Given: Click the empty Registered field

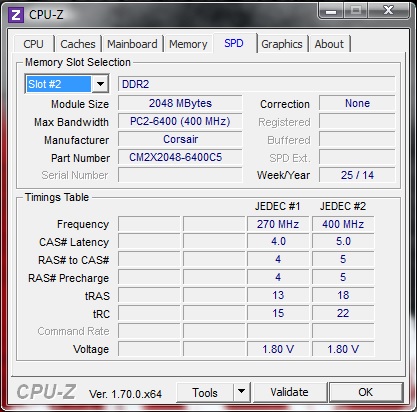Looking at the screenshot, I should (x=357, y=121).
